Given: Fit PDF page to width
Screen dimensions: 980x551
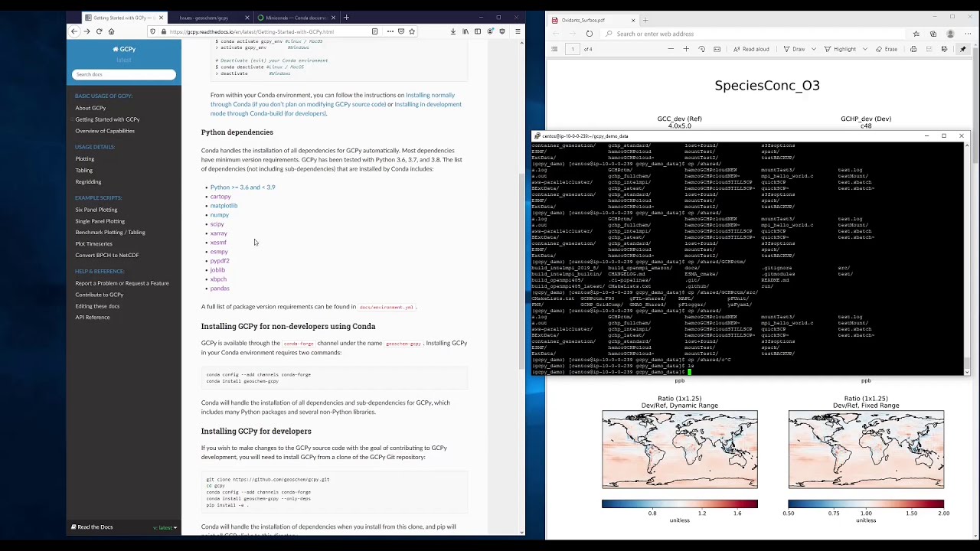Looking at the screenshot, I should [x=717, y=49].
